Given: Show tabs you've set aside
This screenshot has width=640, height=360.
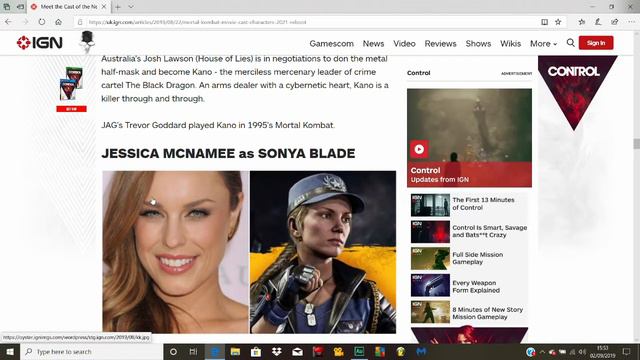Looking at the screenshot, I should point(7,7).
